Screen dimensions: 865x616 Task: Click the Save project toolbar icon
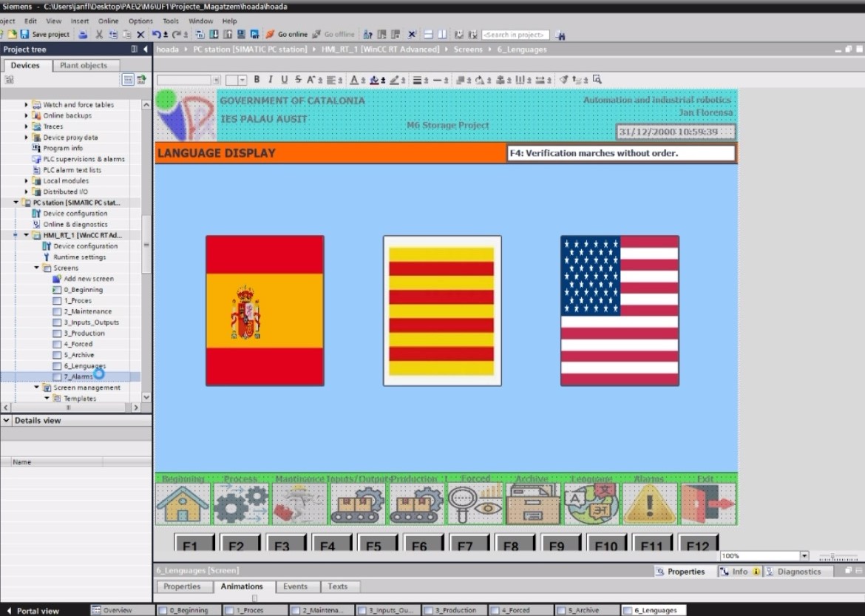25,34
